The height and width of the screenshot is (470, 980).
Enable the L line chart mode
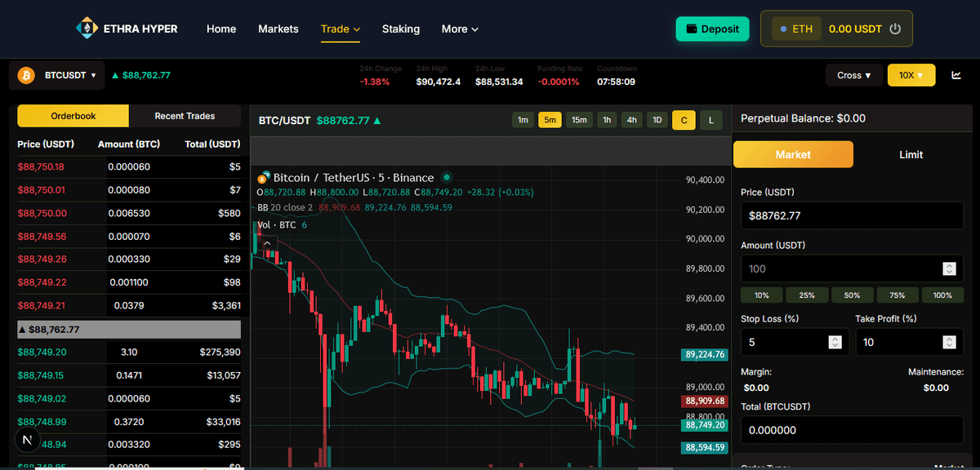(710, 120)
